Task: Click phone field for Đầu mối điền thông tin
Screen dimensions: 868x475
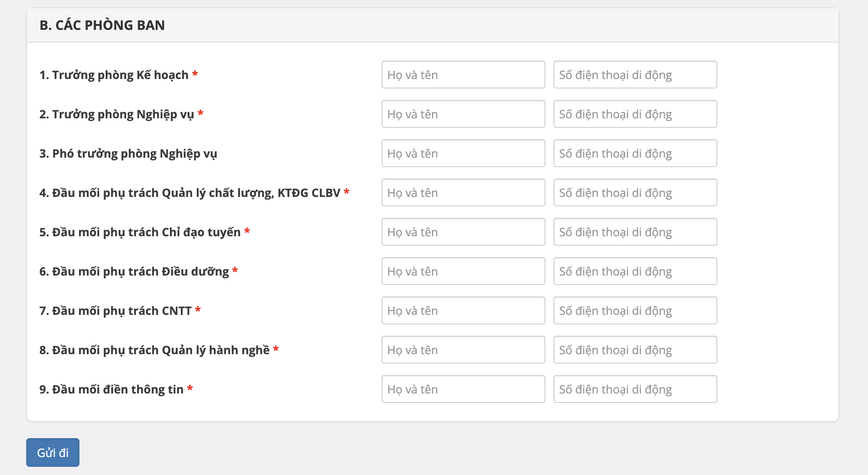Action: point(635,389)
